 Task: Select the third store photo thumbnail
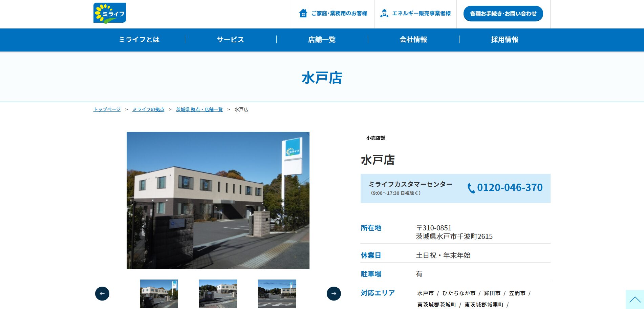tap(277, 293)
